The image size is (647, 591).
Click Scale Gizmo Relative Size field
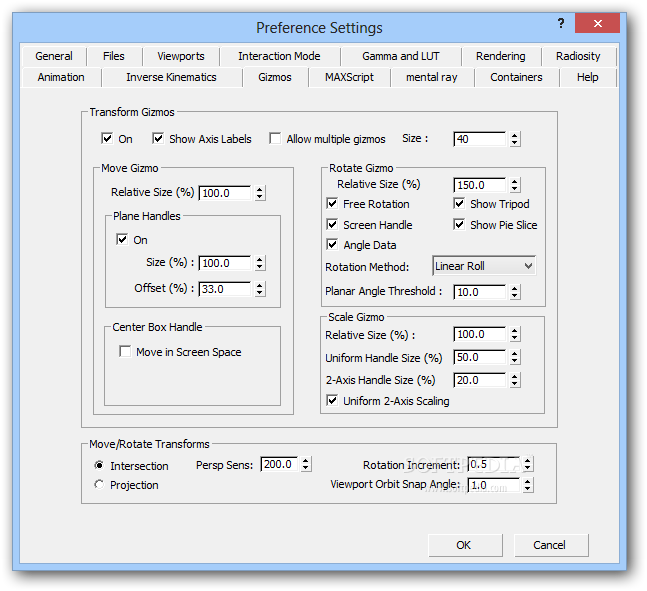tap(479, 334)
